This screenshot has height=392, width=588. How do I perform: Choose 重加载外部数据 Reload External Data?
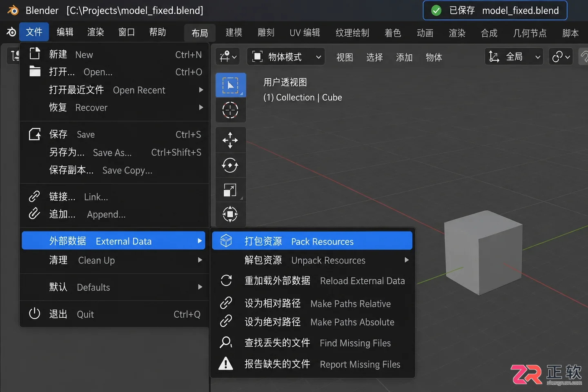[x=312, y=281]
